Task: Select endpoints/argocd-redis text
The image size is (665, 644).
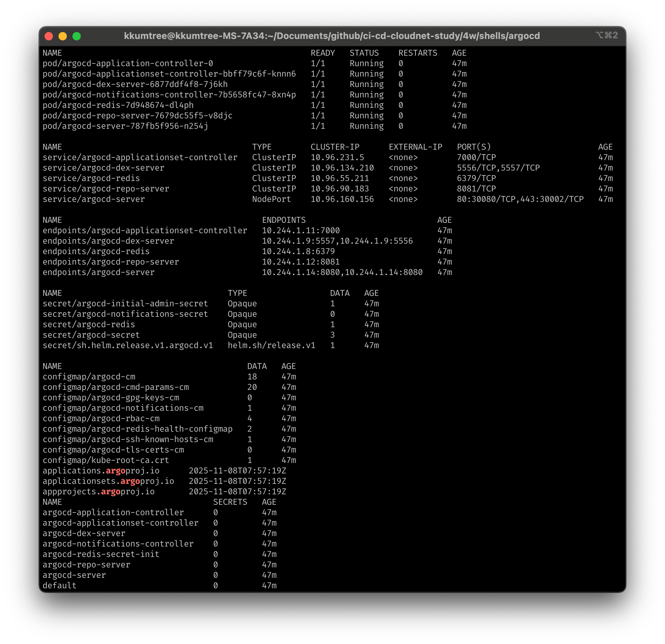Action: tap(96, 252)
